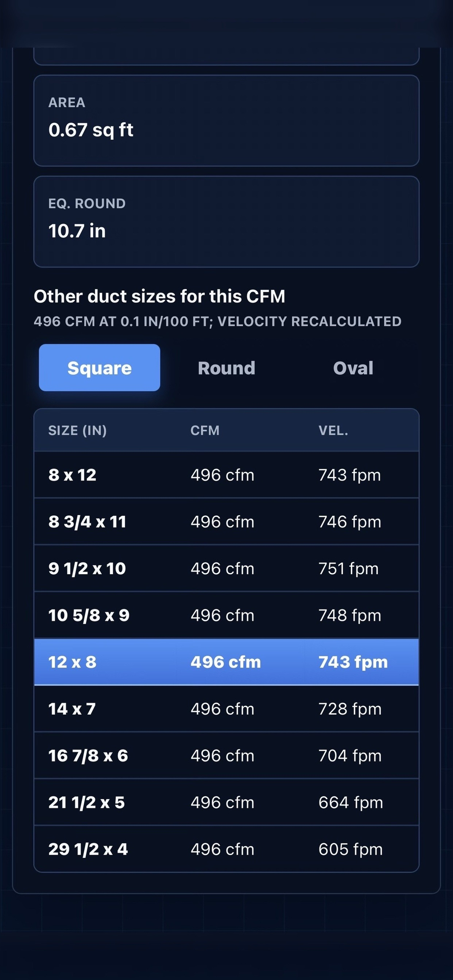
Task: Select the 29 1/2 x 4 size row
Action: [x=226, y=849]
